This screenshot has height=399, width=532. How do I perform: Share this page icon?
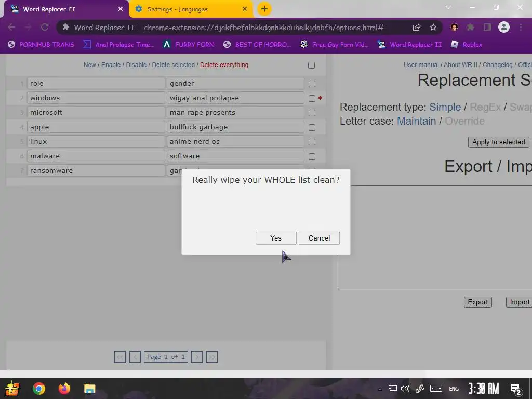(x=417, y=28)
